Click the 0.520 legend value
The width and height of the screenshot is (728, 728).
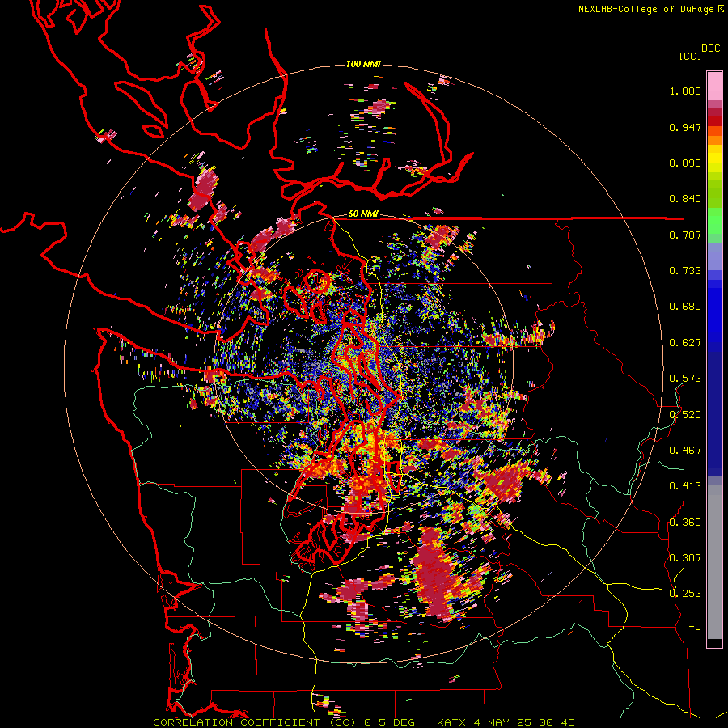point(685,415)
